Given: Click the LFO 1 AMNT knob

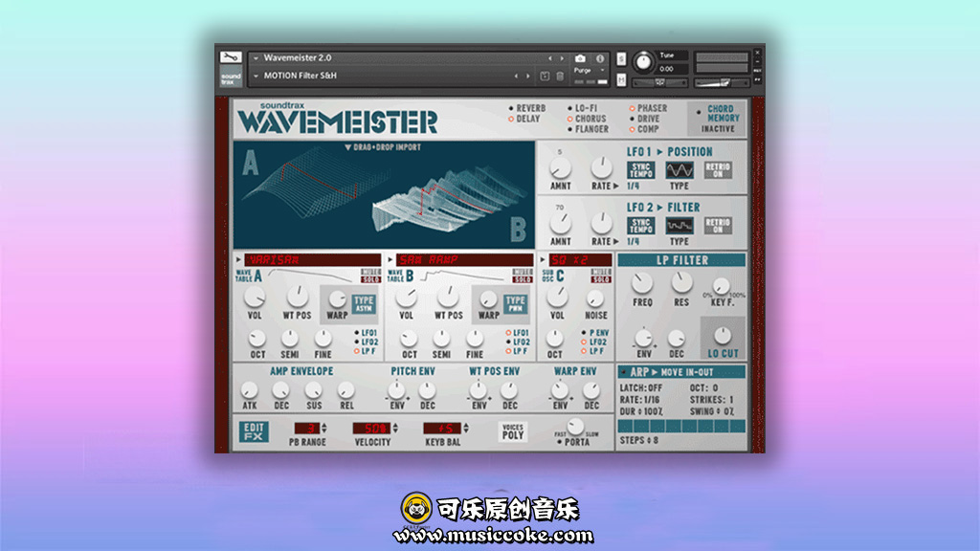Looking at the screenshot, I should tap(560, 168).
